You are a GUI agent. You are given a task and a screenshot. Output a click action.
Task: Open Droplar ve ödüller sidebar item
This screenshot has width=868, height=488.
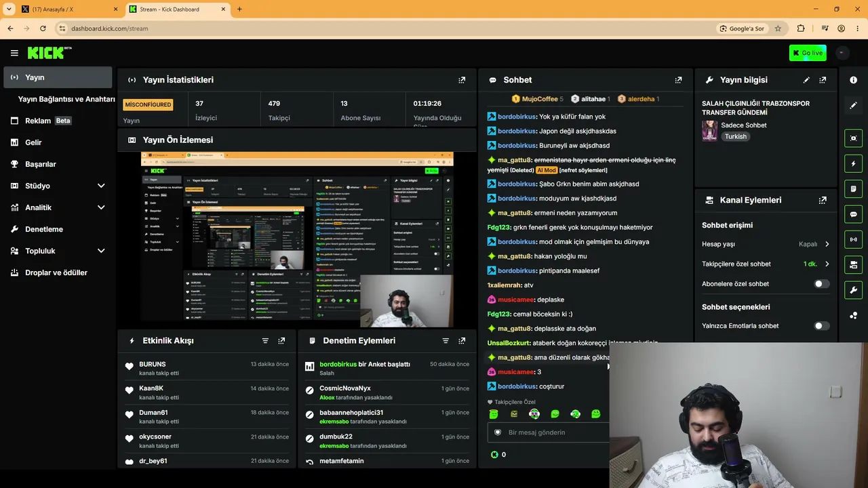point(58,272)
